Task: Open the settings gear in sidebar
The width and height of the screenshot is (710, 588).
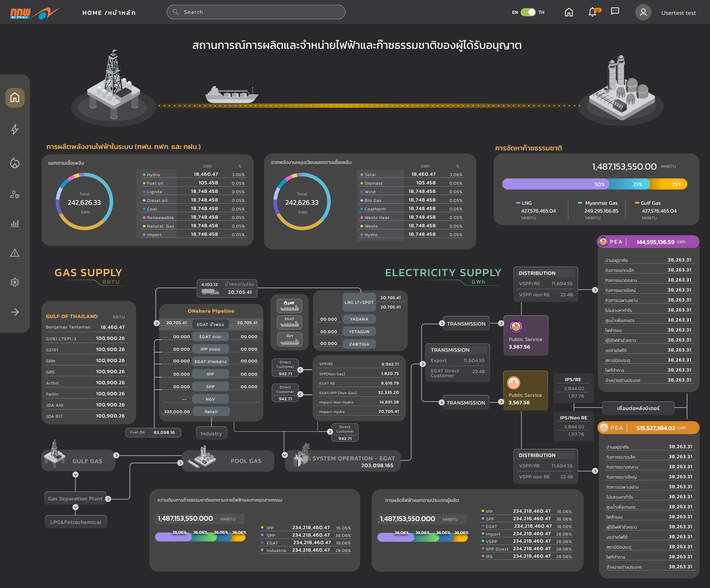Action: click(15, 282)
